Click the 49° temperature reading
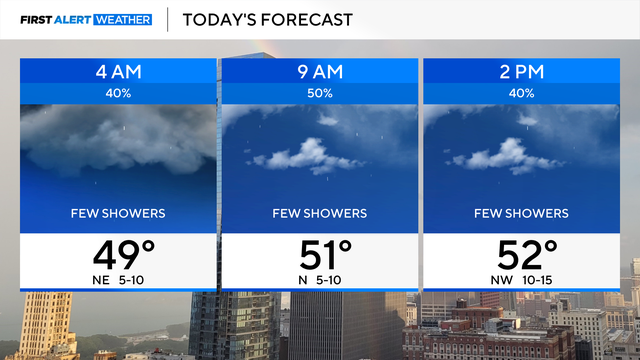Screen dimensions: 640x360 [124, 255]
